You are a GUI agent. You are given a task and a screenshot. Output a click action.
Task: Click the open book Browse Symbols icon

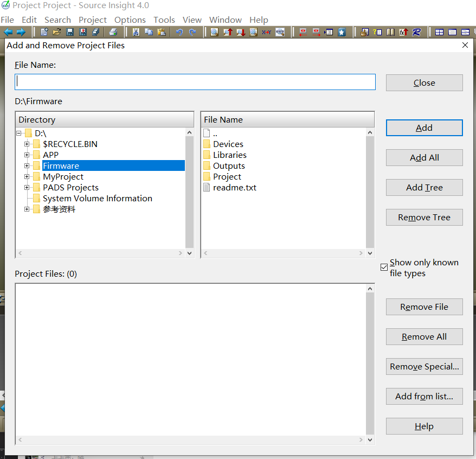[390, 32]
